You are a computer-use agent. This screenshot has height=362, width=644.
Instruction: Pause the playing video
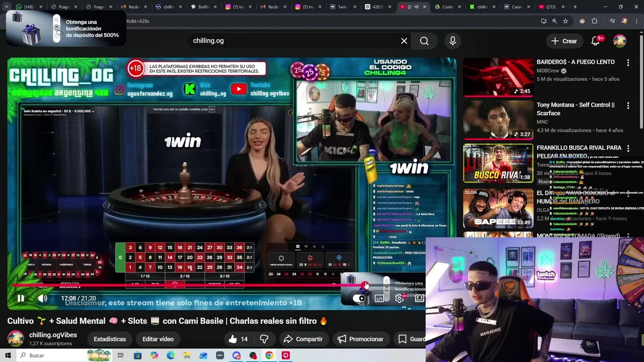[21, 298]
